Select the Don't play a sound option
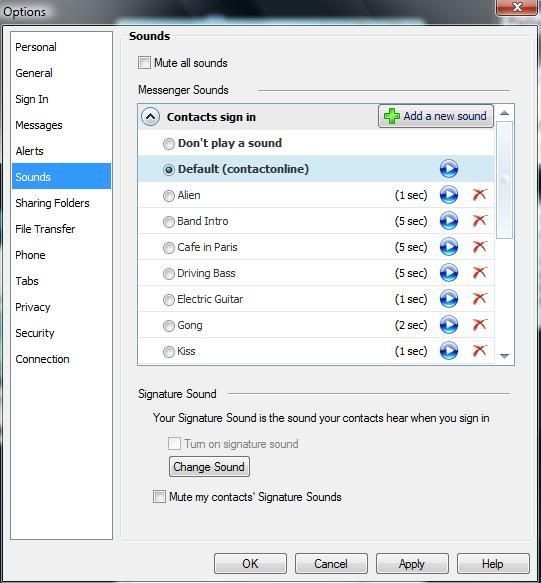This screenshot has height=583, width=541. coord(169,144)
